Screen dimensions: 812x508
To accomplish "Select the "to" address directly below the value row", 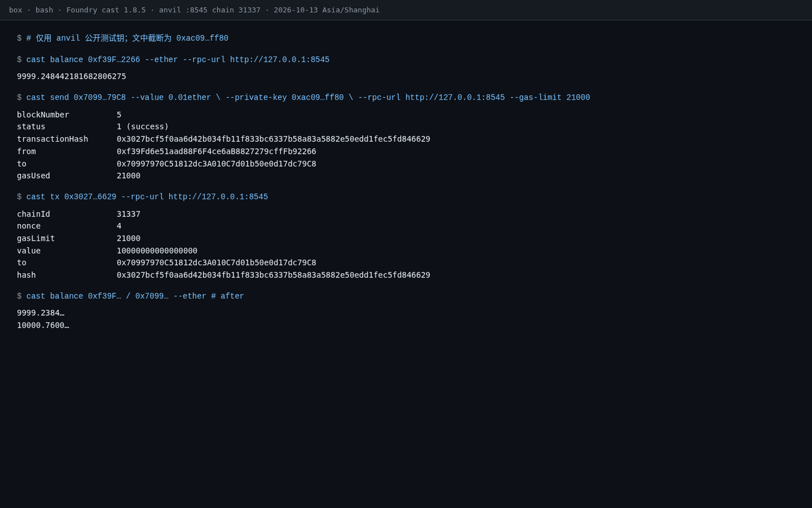I will [x=216, y=263].
